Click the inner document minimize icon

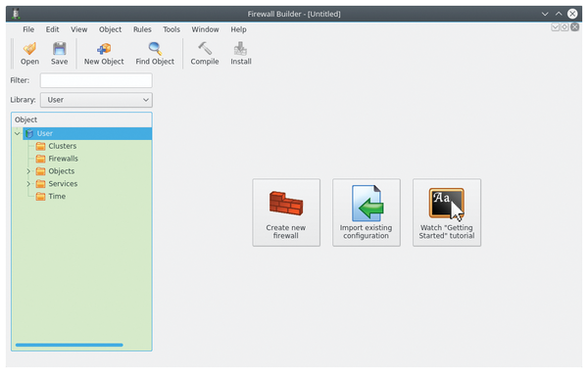556,27
